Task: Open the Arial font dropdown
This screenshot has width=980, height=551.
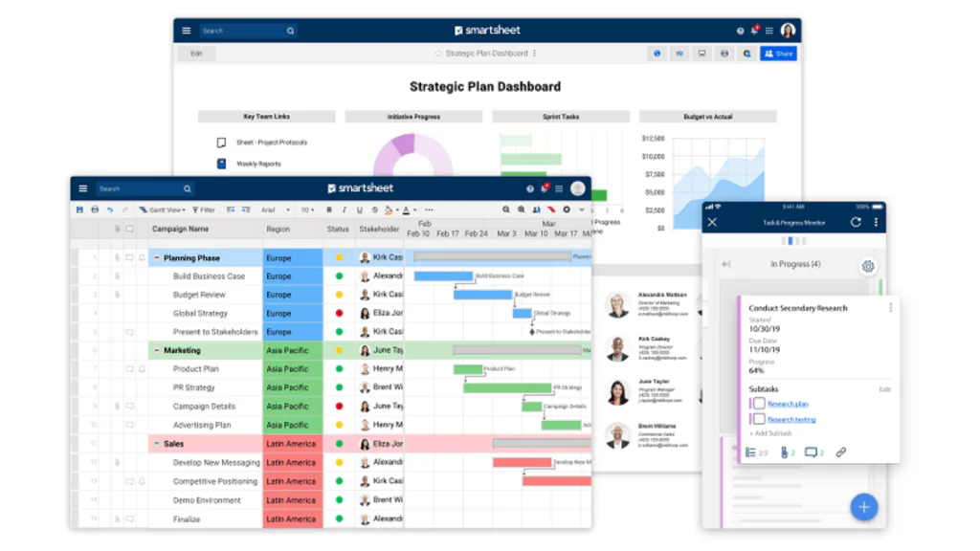Action: click(x=275, y=209)
